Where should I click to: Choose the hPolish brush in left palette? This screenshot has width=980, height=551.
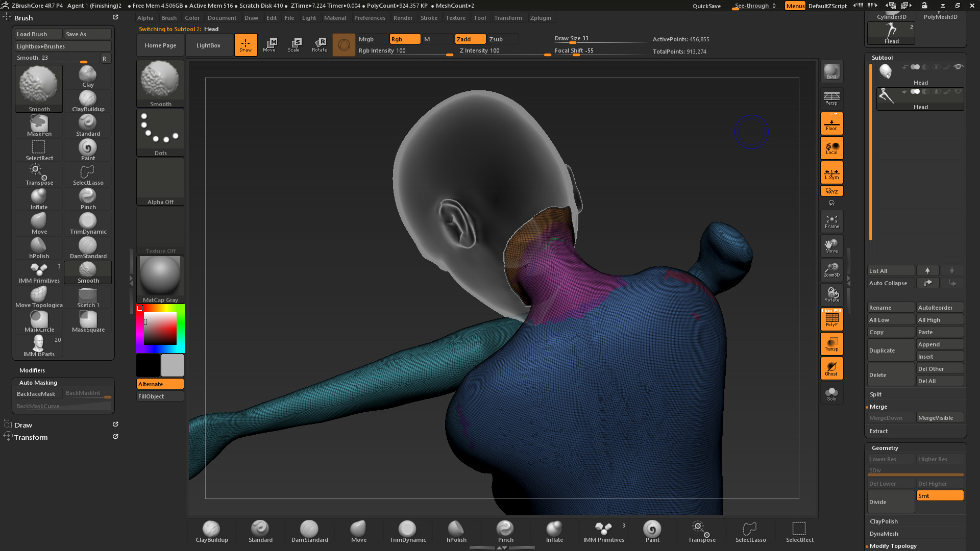click(39, 248)
